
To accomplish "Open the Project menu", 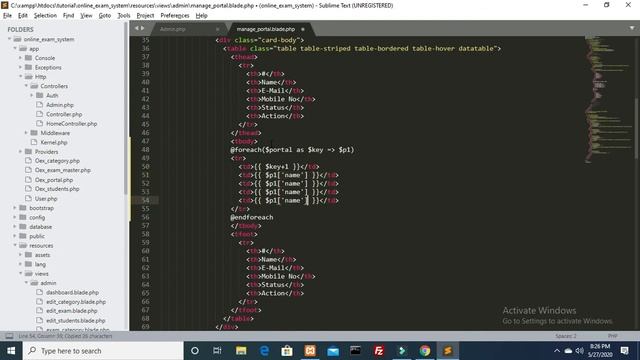I will (x=145, y=16).
